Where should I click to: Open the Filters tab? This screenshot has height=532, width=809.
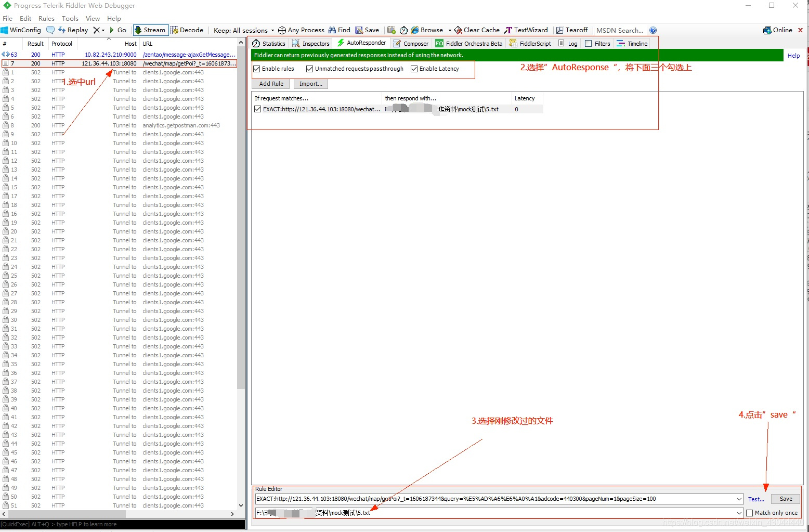tap(597, 44)
